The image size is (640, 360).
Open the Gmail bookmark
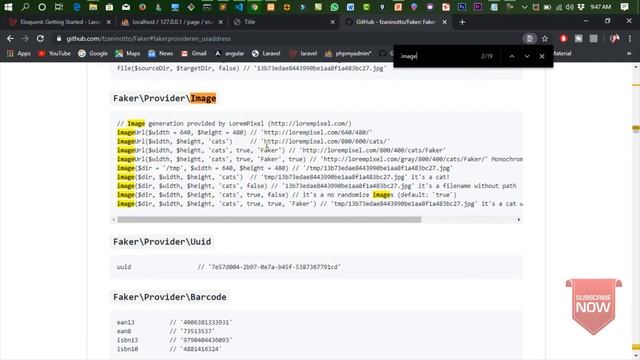[194, 53]
